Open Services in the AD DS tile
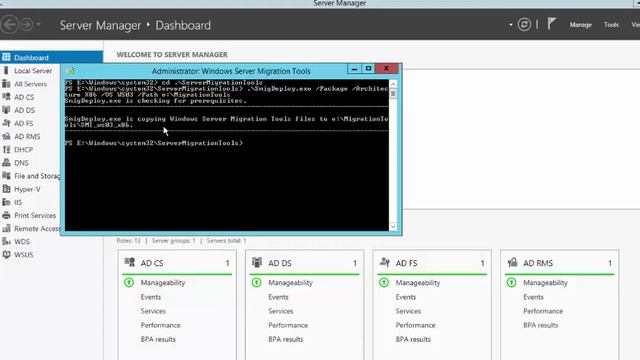This screenshot has height=360, width=640. (x=280, y=311)
